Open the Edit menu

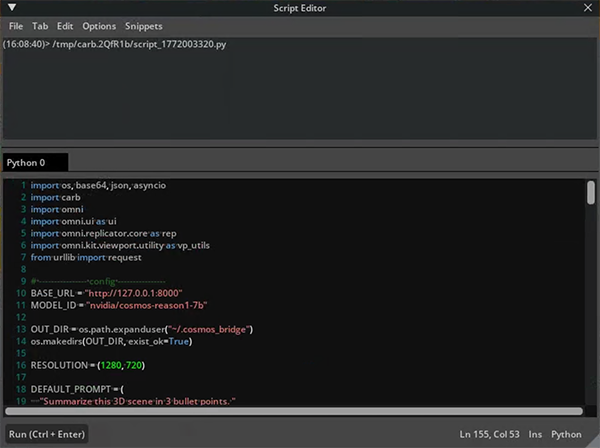pyautogui.click(x=65, y=26)
